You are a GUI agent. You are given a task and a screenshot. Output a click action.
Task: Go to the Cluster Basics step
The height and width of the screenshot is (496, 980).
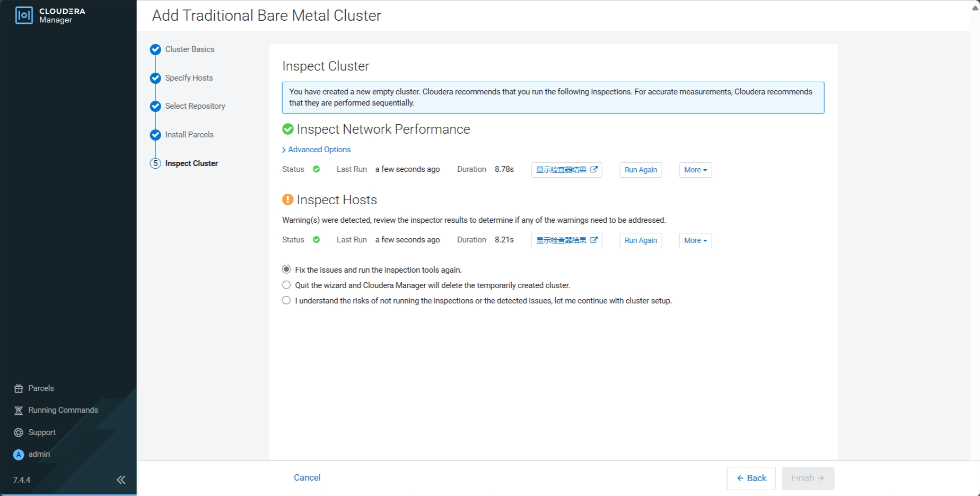[x=190, y=49]
